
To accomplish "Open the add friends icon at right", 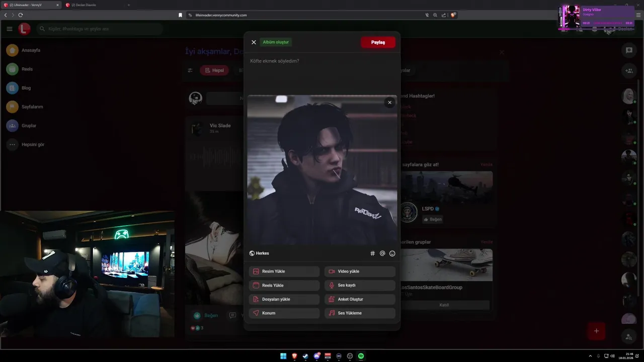I will (629, 71).
